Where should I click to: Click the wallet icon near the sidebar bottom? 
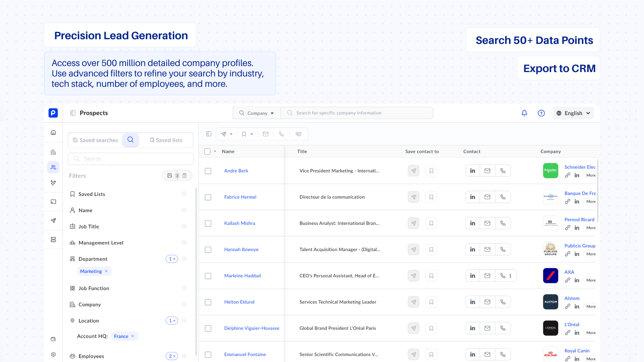click(53, 339)
